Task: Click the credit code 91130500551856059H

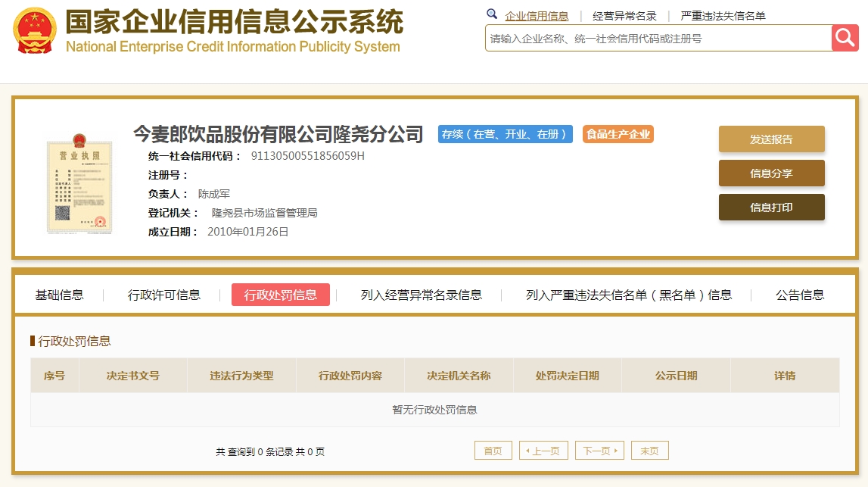Action: pos(308,156)
